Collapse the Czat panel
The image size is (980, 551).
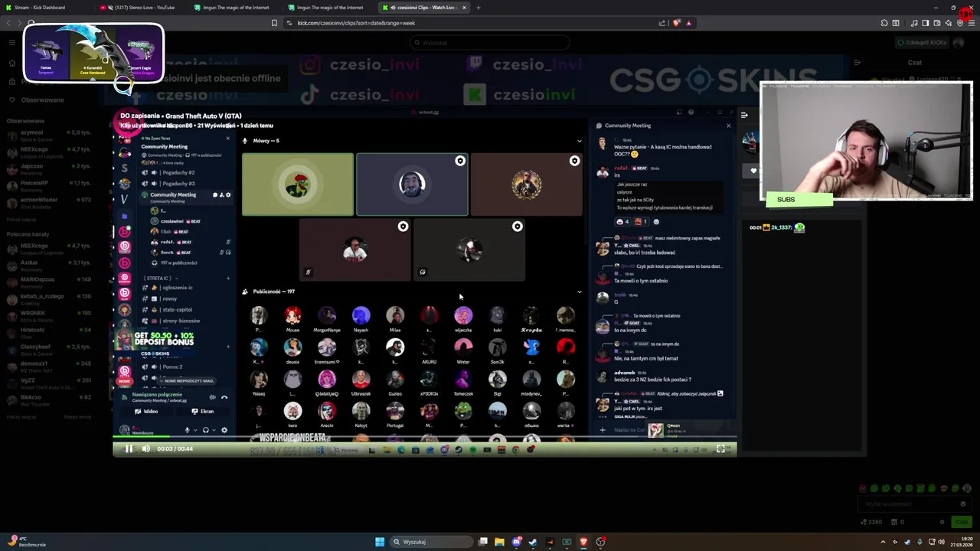click(857, 63)
